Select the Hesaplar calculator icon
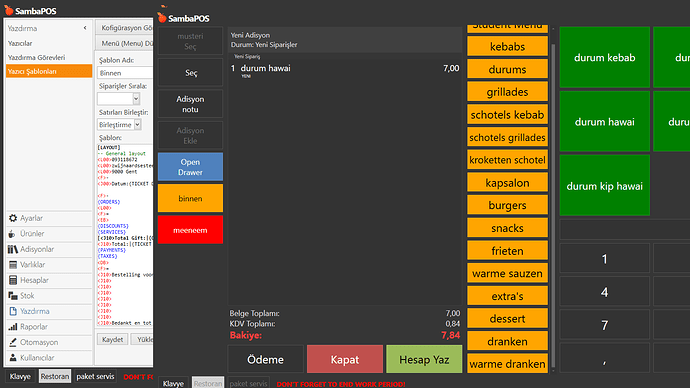 coord(13,280)
